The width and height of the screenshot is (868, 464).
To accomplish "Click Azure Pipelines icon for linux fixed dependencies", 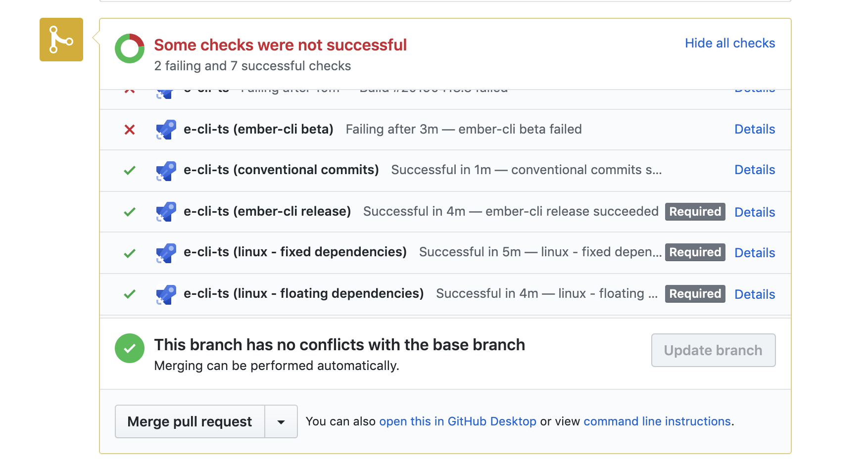I will coord(166,253).
